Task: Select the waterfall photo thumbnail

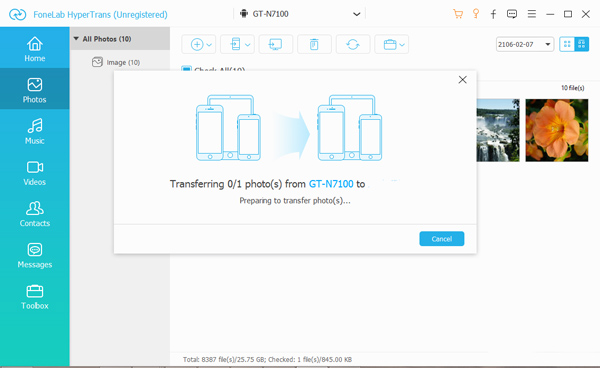Action: (x=498, y=130)
